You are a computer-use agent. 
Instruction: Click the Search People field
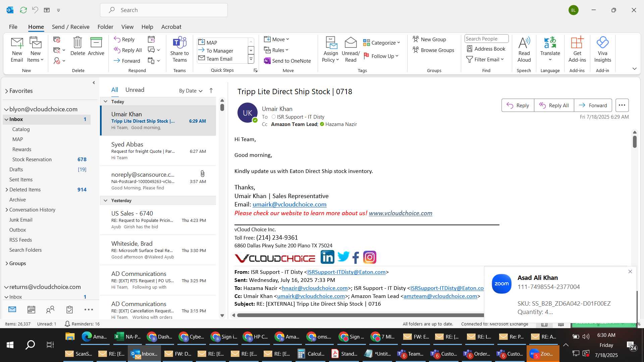point(486,39)
